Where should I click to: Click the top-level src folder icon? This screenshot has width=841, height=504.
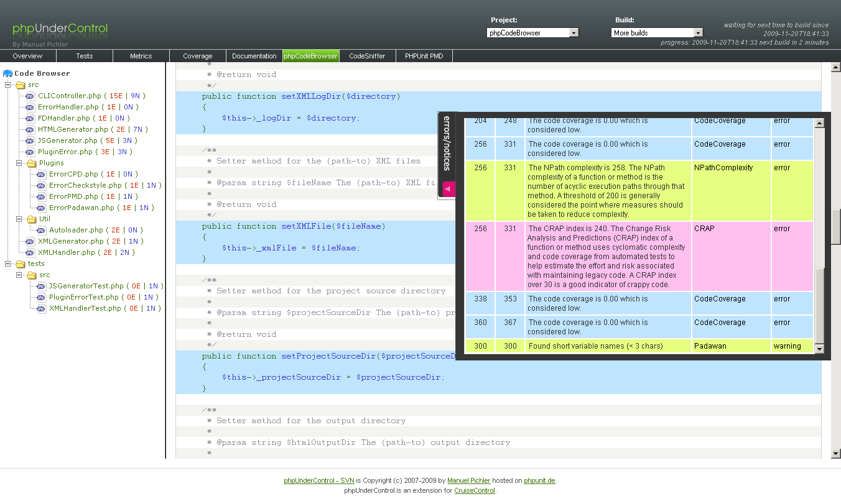[x=20, y=85]
